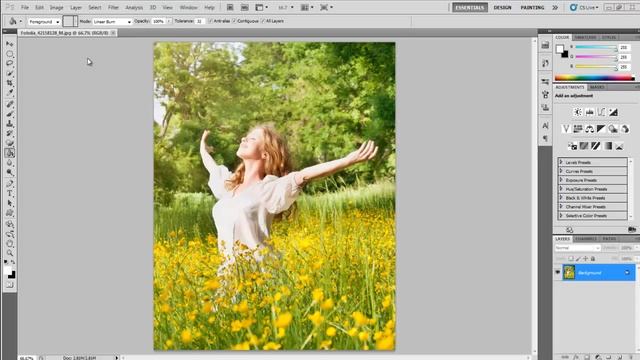The image size is (640, 360).
Task: Open the Opacity slider arrow
Action: [169, 21]
